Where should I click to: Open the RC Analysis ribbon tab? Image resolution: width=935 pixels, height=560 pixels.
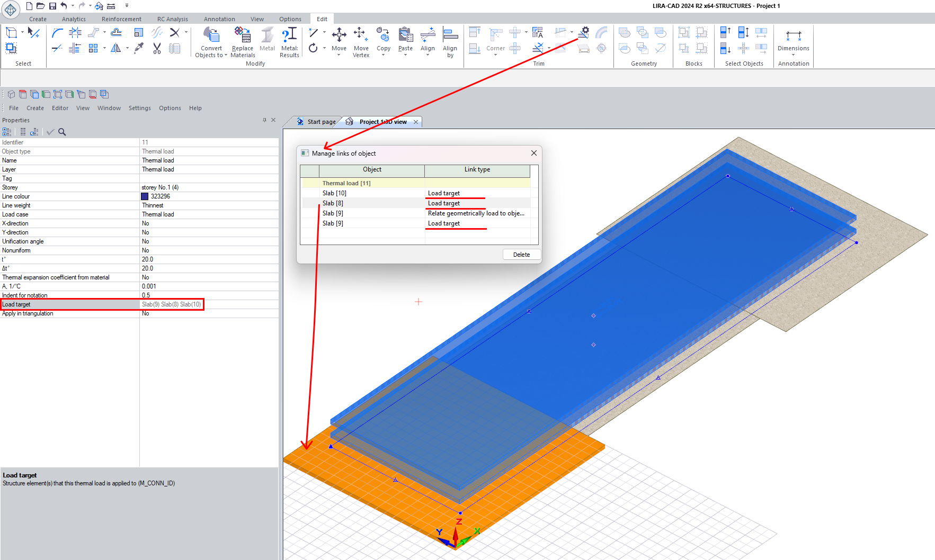click(x=172, y=19)
